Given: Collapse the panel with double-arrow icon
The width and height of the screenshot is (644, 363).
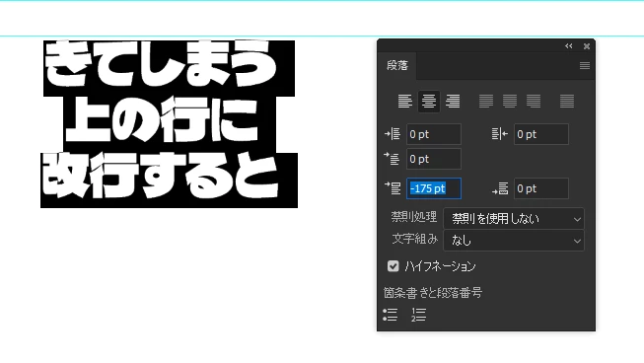Looking at the screenshot, I should [x=569, y=46].
